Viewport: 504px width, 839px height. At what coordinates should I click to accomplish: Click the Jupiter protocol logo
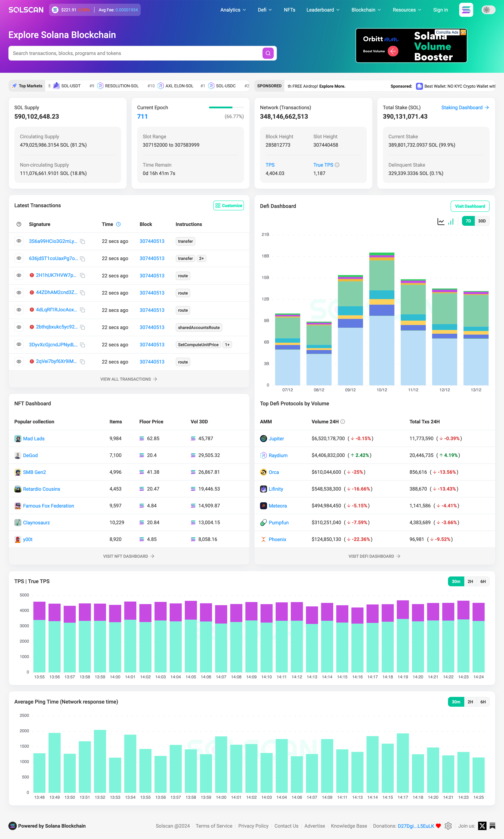click(264, 438)
